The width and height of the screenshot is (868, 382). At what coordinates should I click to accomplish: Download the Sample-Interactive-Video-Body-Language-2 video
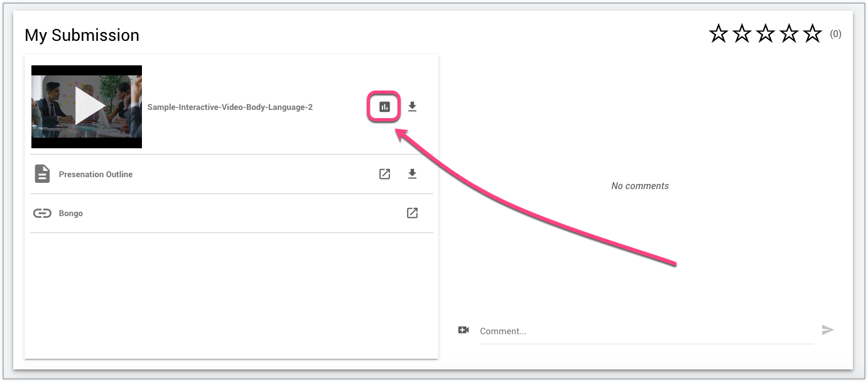[412, 107]
